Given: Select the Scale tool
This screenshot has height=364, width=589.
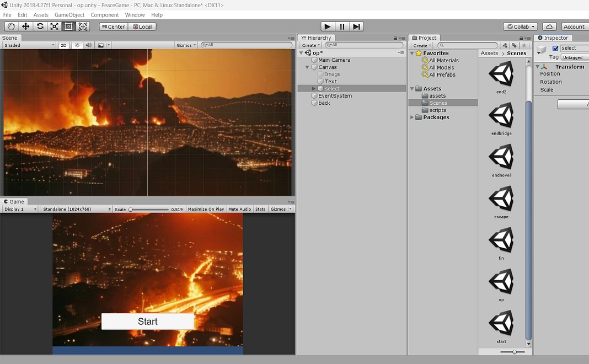Looking at the screenshot, I should click(x=54, y=26).
